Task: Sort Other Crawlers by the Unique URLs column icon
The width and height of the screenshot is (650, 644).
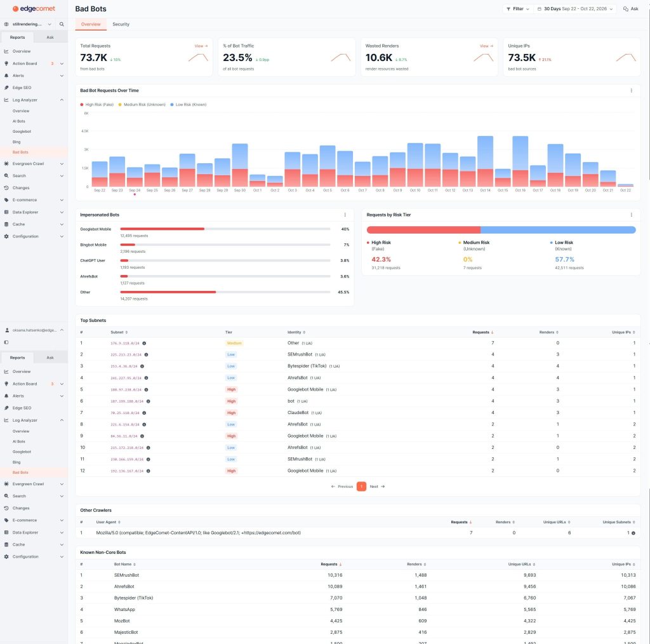Action: click(569, 523)
